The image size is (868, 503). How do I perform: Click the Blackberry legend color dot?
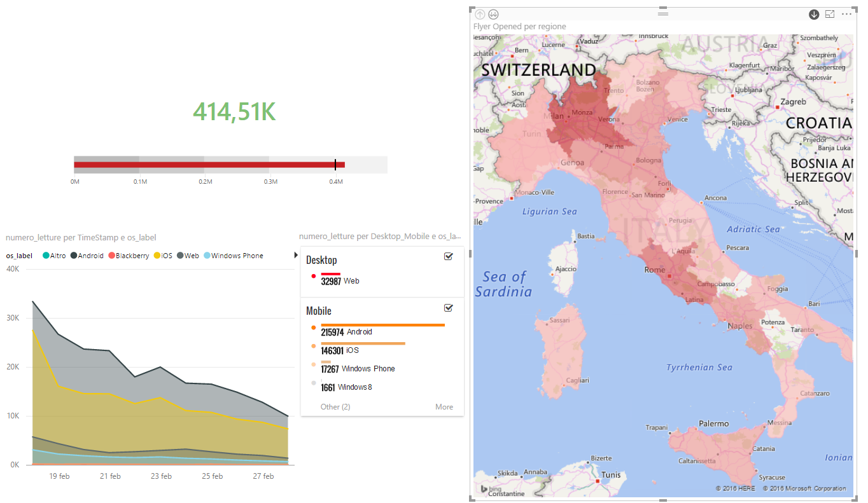[x=111, y=256]
